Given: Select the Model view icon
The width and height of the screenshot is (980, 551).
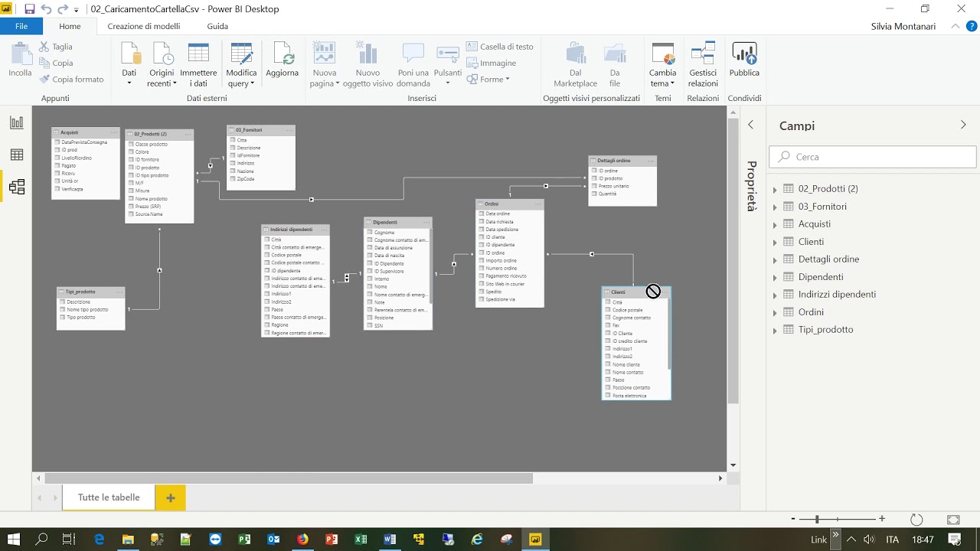Looking at the screenshot, I should coord(16,187).
